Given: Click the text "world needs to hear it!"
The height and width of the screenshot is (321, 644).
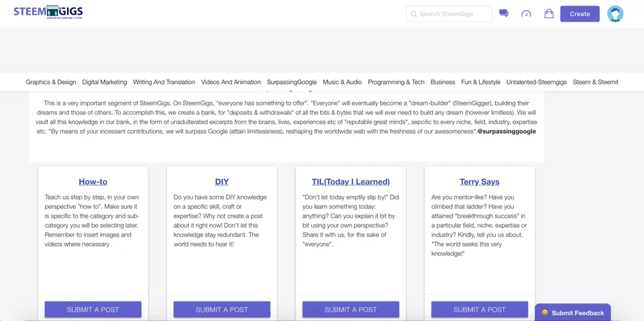Looking at the screenshot, I should [204, 244].
